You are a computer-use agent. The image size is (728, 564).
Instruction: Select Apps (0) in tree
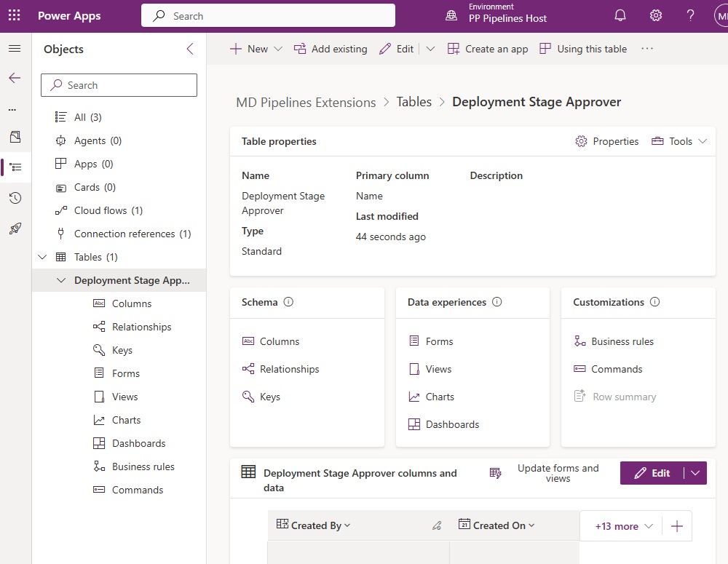(x=93, y=164)
